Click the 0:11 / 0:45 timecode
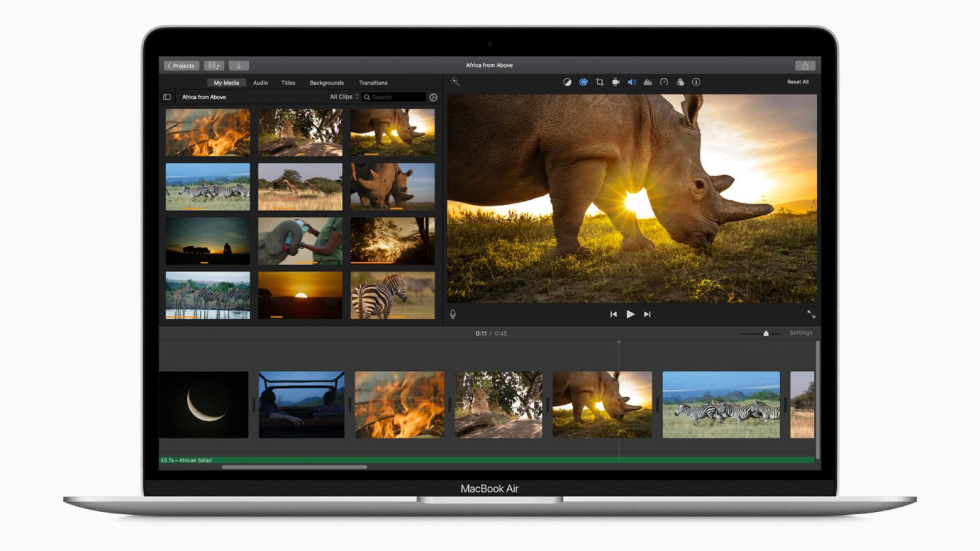 [491, 333]
